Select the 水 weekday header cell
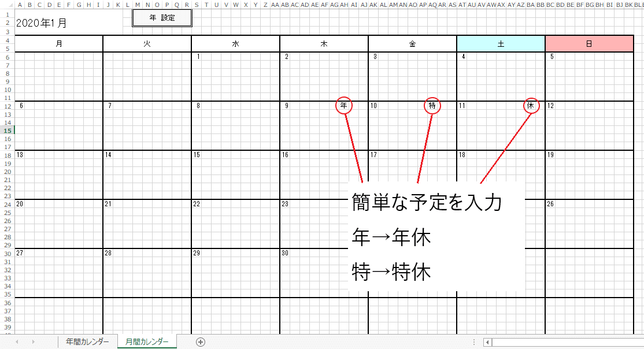 [x=235, y=43]
